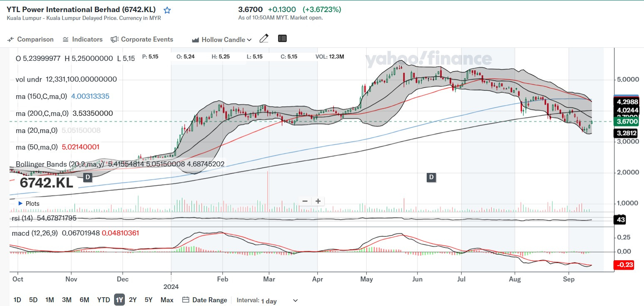Click the 6742.KL ticker watermark label
Screen dimensions: 644x306
pos(46,183)
